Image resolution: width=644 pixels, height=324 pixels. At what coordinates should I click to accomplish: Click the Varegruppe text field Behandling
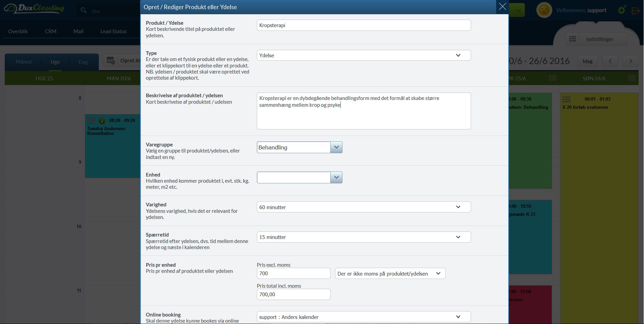click(294, 147)
